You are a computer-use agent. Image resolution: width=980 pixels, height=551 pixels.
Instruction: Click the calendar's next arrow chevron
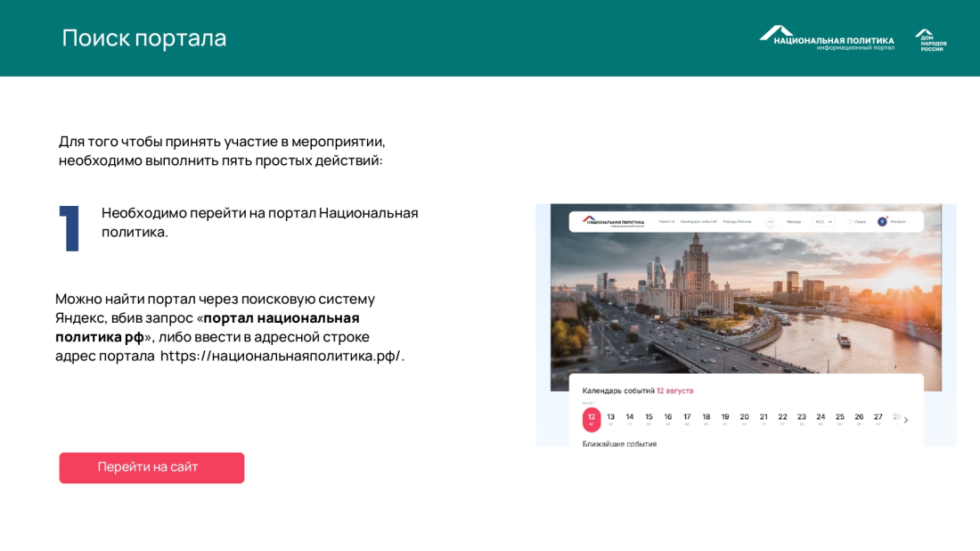[906, 420]
